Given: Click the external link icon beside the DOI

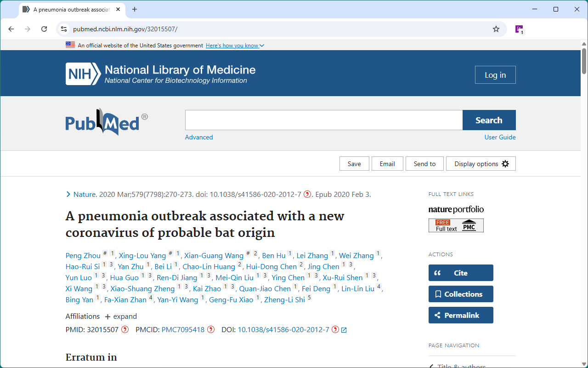Looking at the screenshot, I should 344,330.
